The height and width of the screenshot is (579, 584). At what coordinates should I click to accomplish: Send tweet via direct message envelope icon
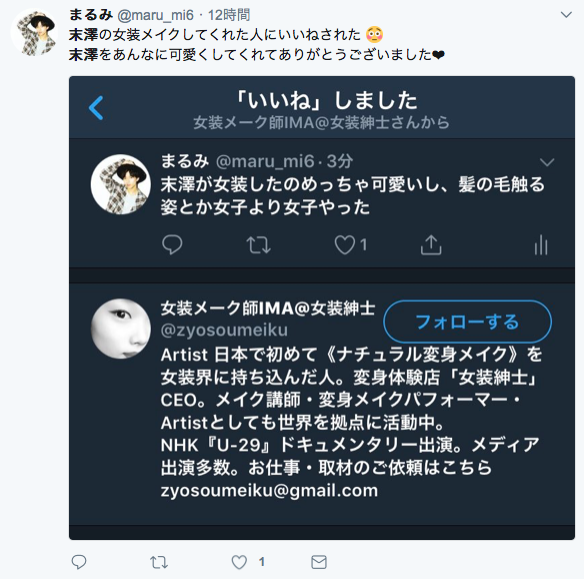[319, 562]
